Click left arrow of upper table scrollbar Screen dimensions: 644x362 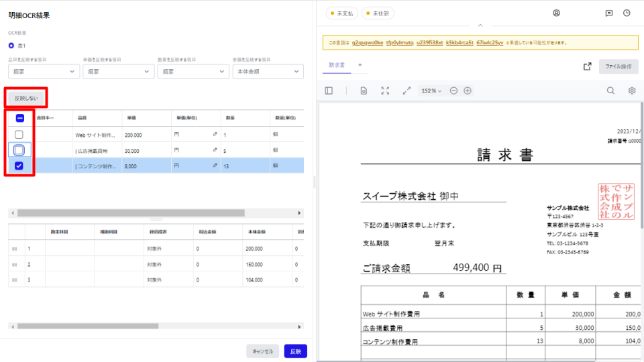13,213
